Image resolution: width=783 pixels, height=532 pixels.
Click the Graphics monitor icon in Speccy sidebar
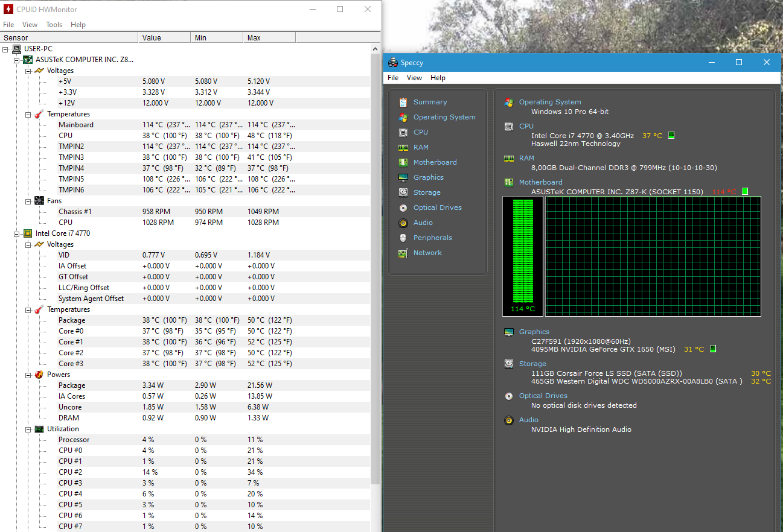[403, 177]
